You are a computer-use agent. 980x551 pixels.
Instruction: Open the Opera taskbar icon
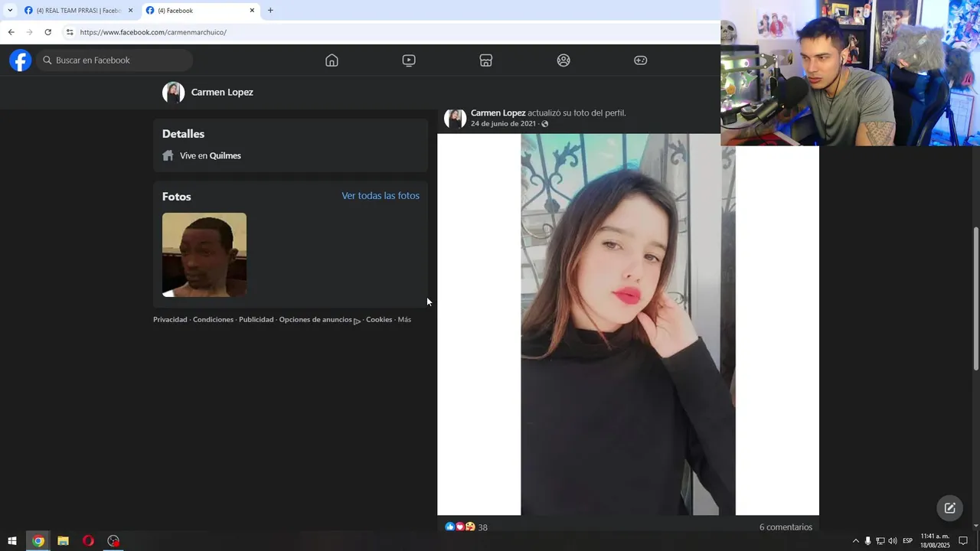pyautogui.click(x=88, y=541)
